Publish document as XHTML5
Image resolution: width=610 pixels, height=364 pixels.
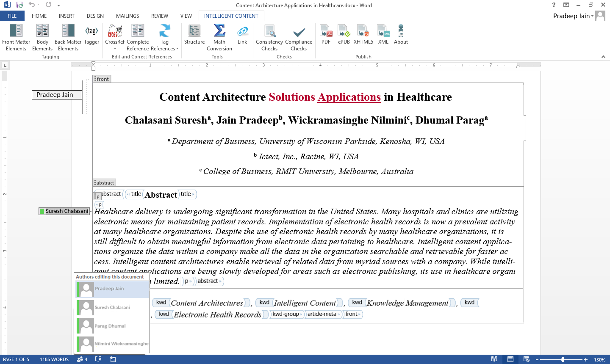pyautogui.click(x=363, y=35)
